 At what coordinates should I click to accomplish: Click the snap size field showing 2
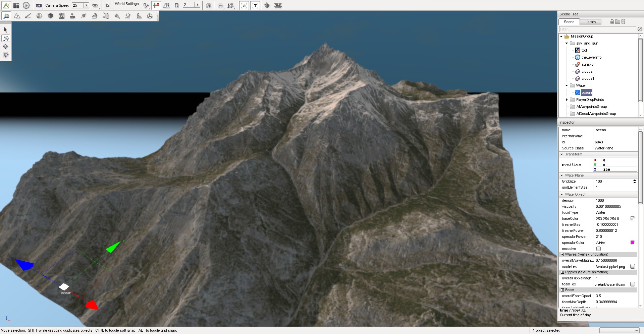(189, 5)
